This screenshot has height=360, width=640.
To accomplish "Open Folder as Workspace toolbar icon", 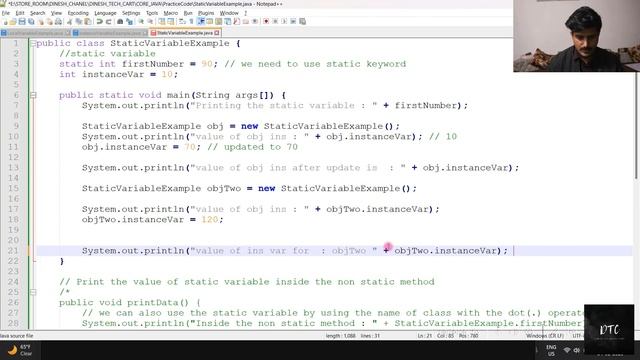I will (x=246, y=21).
